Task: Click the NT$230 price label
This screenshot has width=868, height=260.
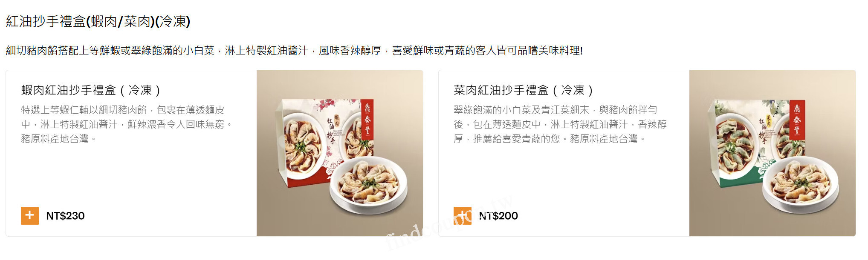Action: 65,216
